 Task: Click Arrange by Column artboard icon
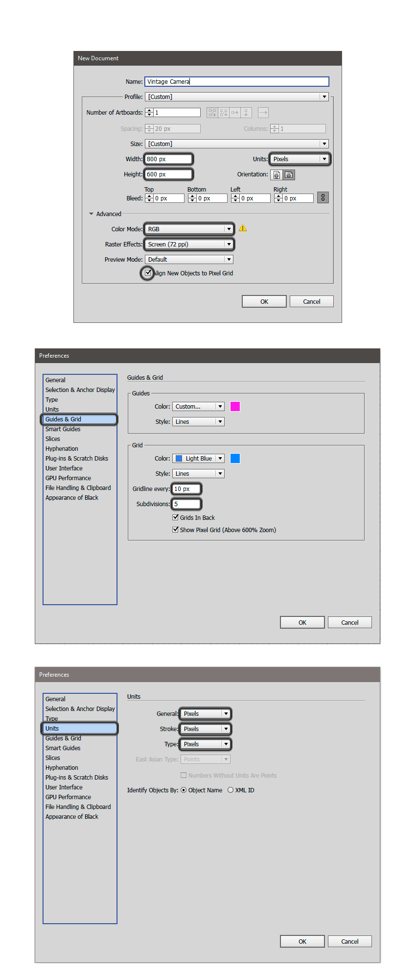246,113
